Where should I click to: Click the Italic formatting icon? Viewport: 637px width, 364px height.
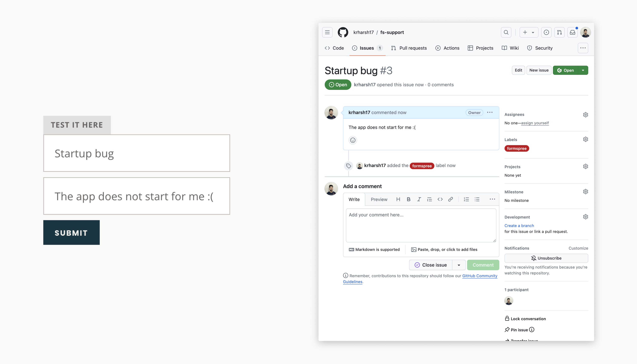point(419,199)
